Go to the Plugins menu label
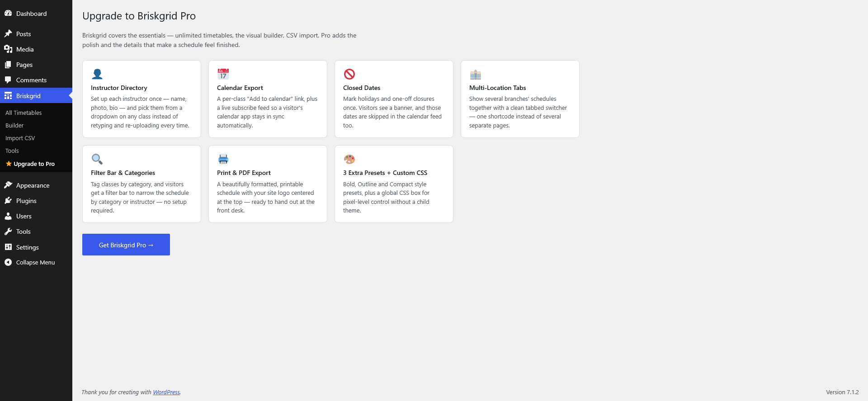The width and height of the screenshot is (868, 401). (26, 201)
